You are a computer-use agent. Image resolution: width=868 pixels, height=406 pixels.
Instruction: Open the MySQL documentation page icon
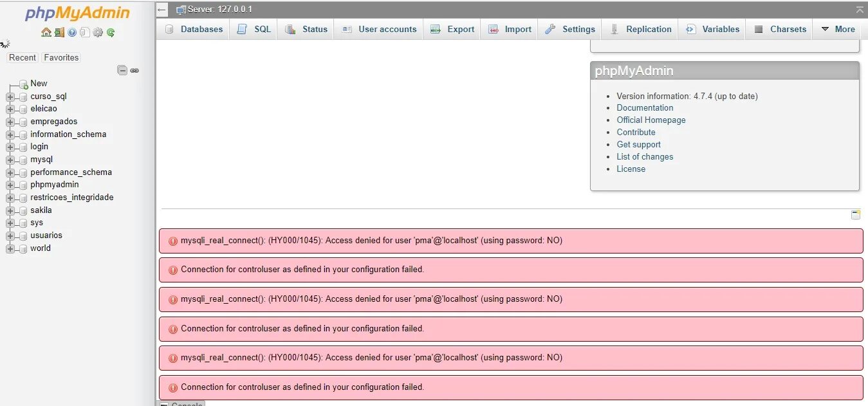(84, 32)
